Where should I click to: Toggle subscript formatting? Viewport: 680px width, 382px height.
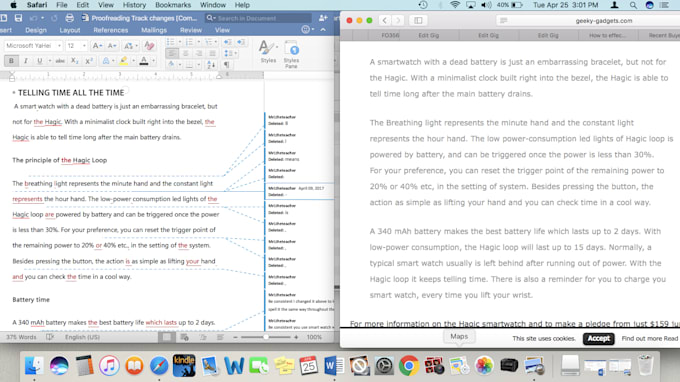click(x=75, y=61)
